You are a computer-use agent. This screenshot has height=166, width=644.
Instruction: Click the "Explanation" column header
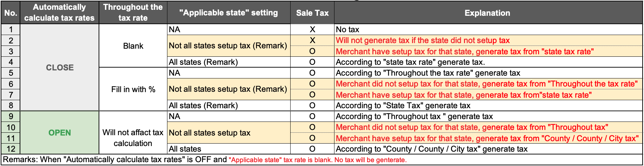coord(488,13)
